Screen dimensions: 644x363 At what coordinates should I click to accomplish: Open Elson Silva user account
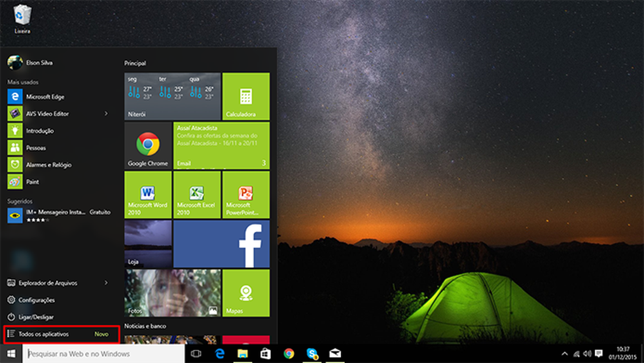30,63
